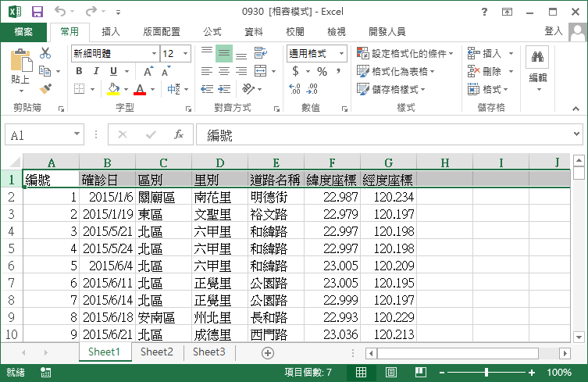Collapse the ribbon
The width and height of the screenshot is (588, 382).
point(576,109)
